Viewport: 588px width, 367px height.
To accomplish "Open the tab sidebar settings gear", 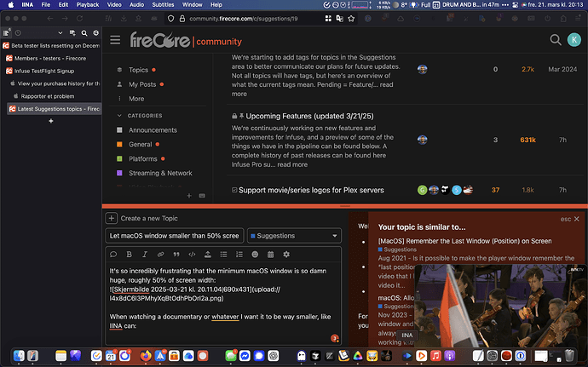I will [96, 33].
